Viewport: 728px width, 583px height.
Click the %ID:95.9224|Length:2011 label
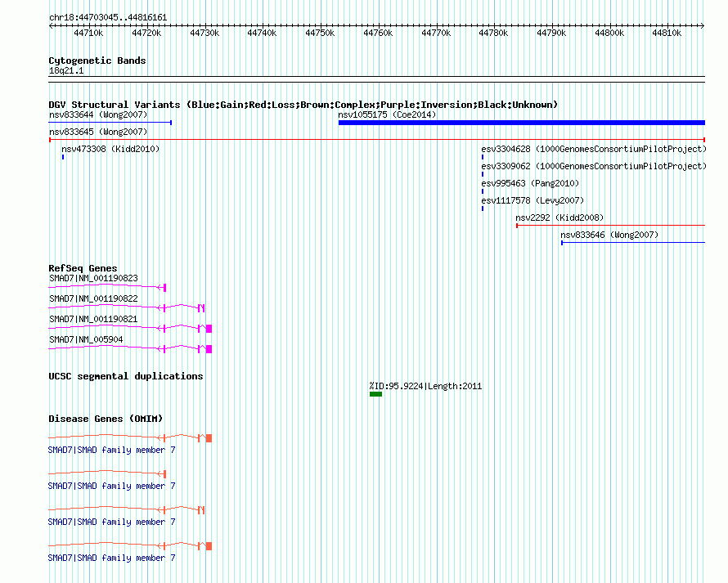click(x=425, y=386)
